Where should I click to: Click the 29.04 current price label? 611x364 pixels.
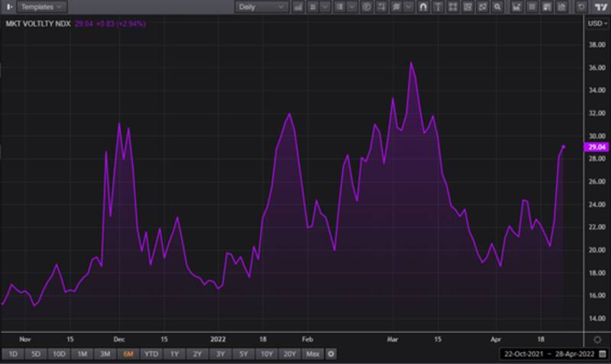595,147
